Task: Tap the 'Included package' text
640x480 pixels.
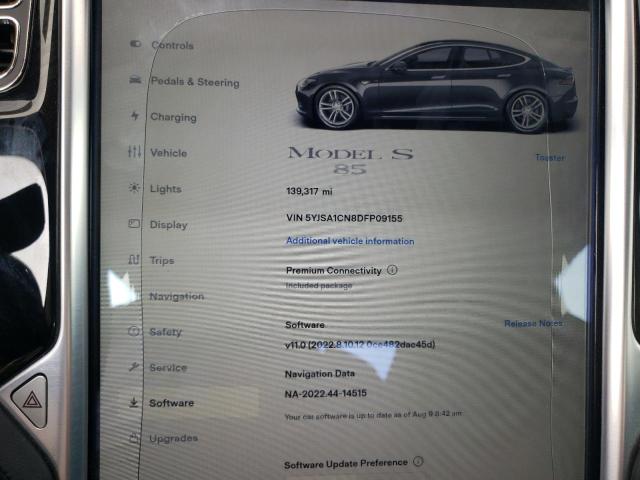Action: click(319, 286)
